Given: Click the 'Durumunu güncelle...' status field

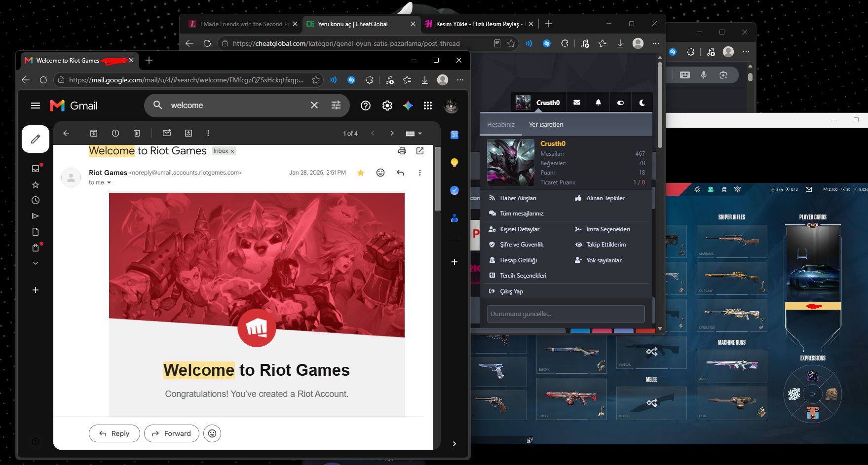Looking at the screenshot, I should click(x=566, y=314).
